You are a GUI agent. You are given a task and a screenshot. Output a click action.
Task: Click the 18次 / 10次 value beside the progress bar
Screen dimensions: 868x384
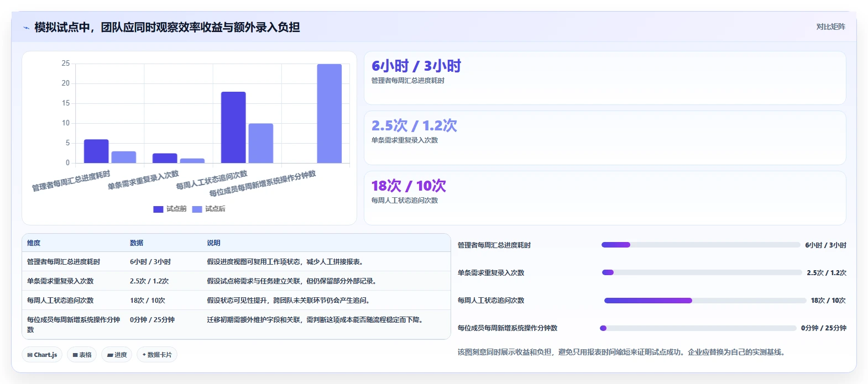tap(828, 301)
